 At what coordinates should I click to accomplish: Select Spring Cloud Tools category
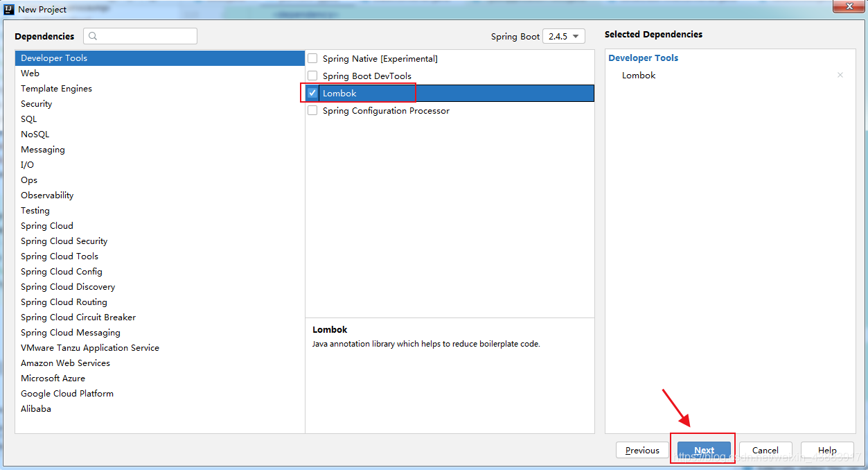click(x=159, y=256)
